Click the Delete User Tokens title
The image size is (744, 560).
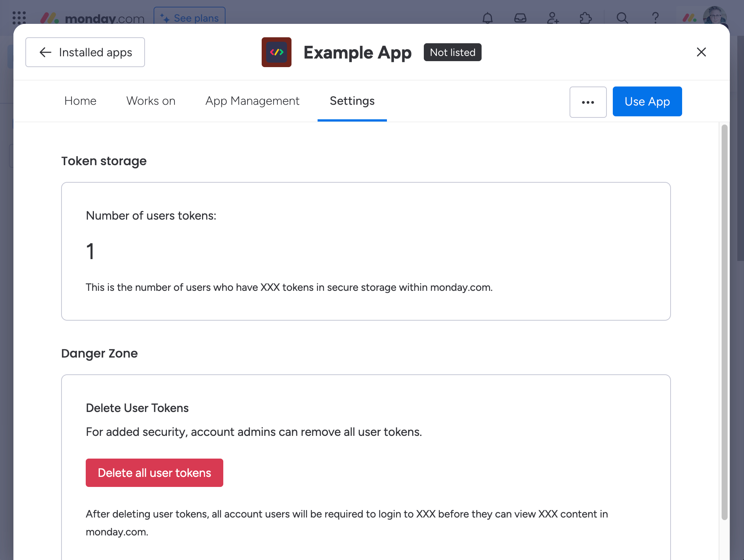pos(137,408)
